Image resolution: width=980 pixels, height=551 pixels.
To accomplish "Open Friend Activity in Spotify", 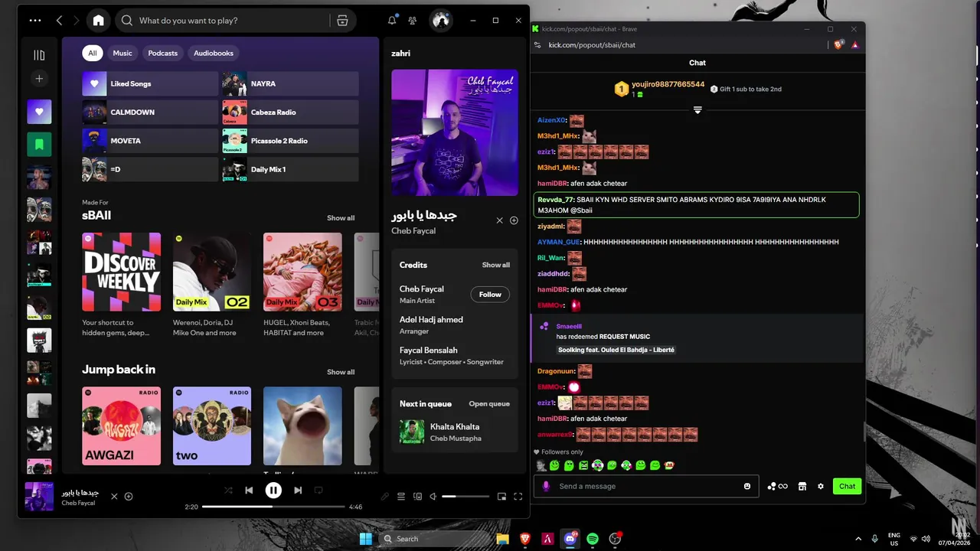I will click(x=413, y=21).
